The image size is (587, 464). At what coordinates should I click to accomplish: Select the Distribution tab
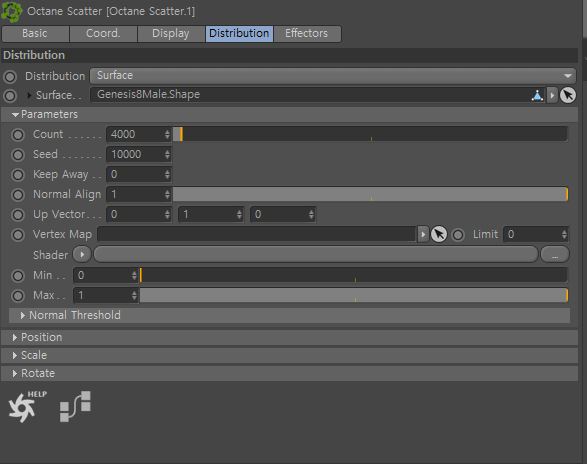[x=239, y=33]
